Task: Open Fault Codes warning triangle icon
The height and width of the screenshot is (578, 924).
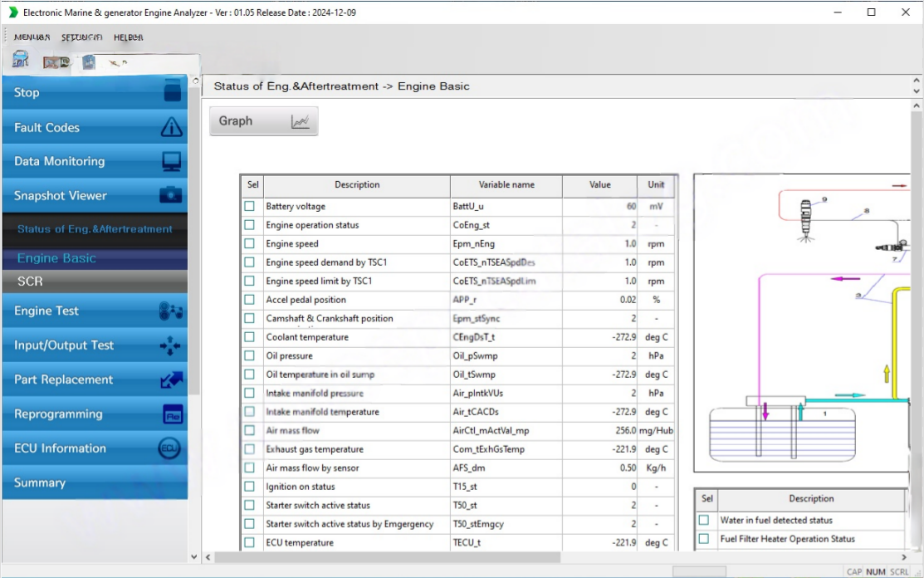Action: (171, 127)
